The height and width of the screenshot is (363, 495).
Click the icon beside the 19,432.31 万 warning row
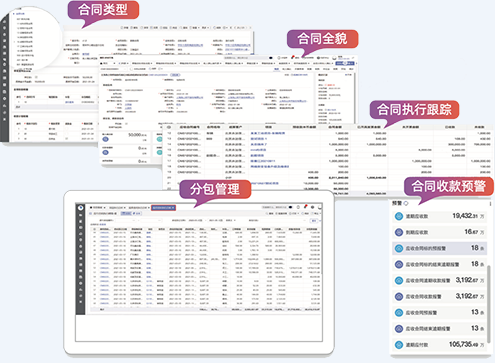click(399, 216)
